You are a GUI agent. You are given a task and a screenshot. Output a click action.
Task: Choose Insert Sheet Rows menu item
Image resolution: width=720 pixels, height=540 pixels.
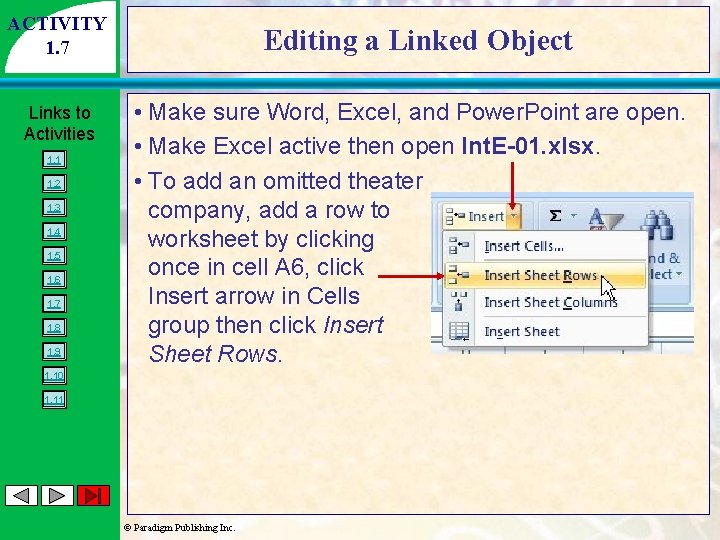[545, 275]
